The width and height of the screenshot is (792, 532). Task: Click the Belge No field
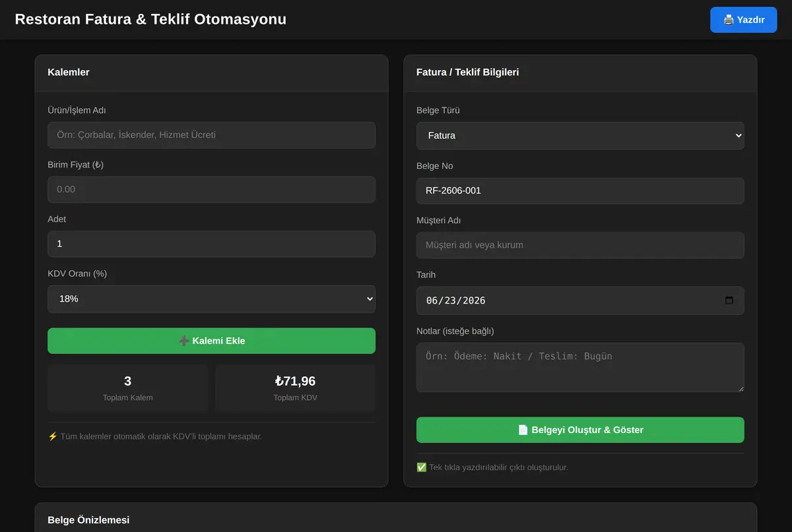point(580,191)
